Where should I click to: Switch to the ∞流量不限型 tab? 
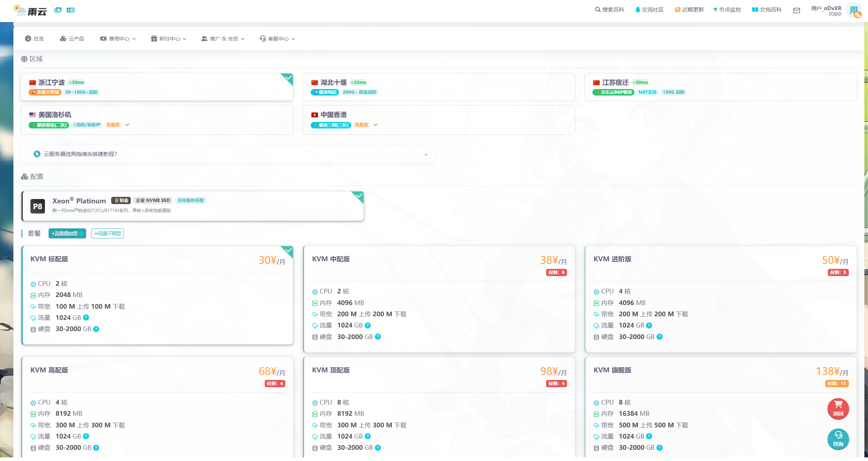pyautogui.click(x=108, y=233)
